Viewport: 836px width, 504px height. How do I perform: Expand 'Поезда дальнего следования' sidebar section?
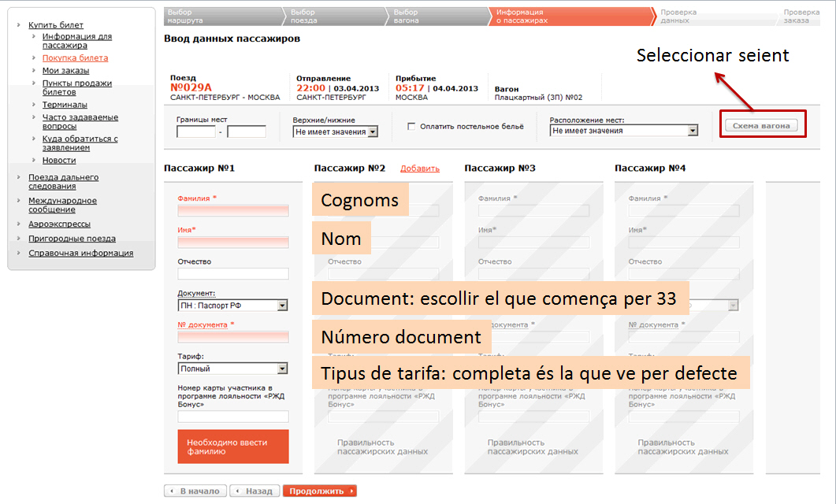click(63, 182)
